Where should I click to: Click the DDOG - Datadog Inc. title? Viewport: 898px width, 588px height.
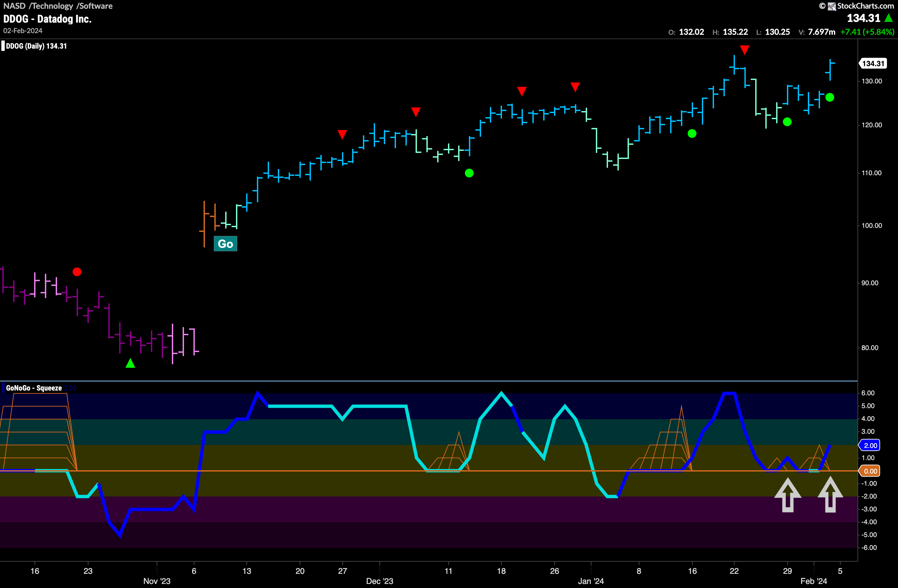[x=48, y=19]
